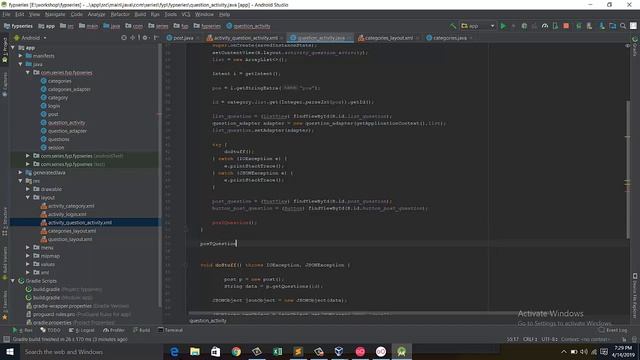Collapse the Gradle Scripts node arrow
Screen dimensions: 640x360
(x=13, y=281)
